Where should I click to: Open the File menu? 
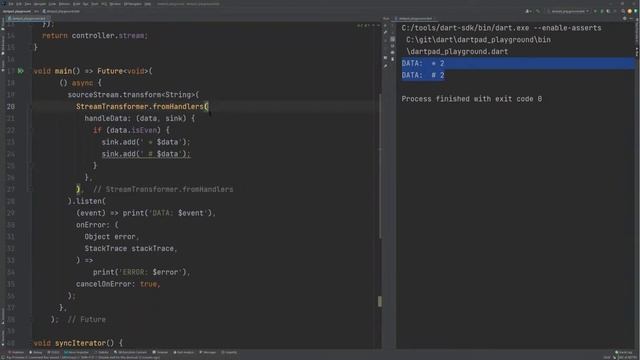tap(11, 4)
